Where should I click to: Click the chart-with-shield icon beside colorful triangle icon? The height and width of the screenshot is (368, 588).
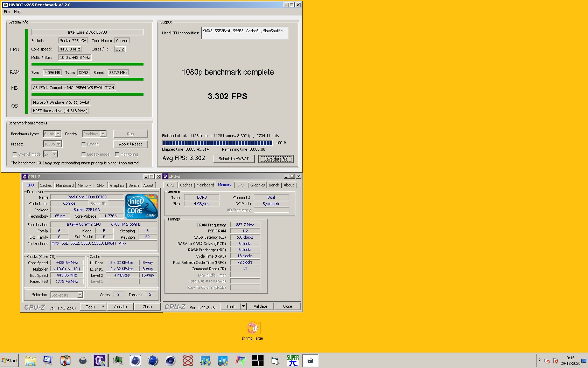[x=223, y=361]
